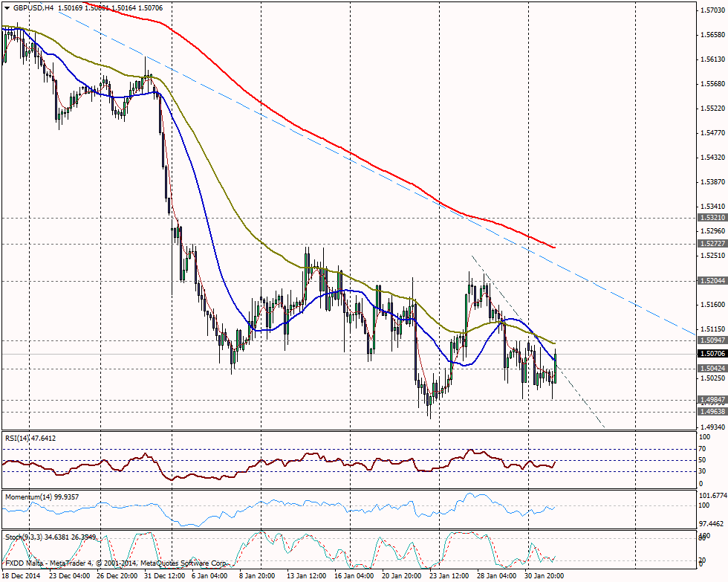Select the RSI(14) indicator label
This screenshot has width=728, height=582.
30,438
